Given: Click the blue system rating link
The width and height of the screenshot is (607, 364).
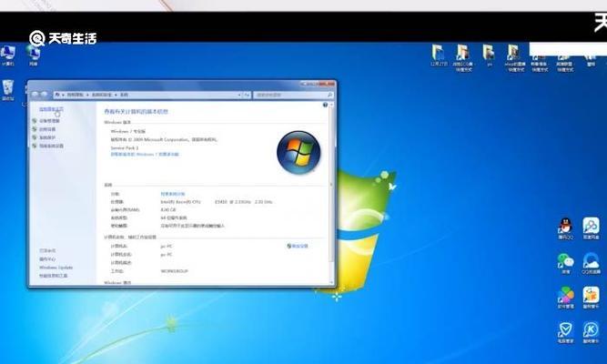Looking at the screenshot, I should click(x=173, y=194).
